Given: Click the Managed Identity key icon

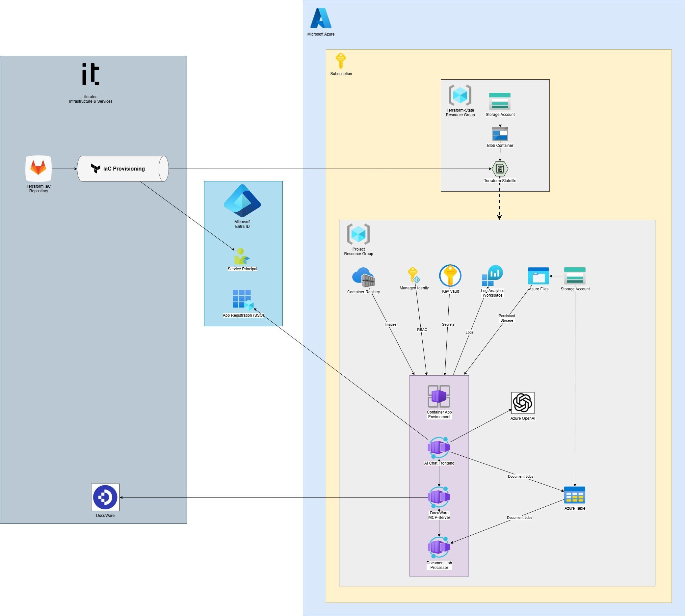Looking at the screenshot, I should 413,275.
